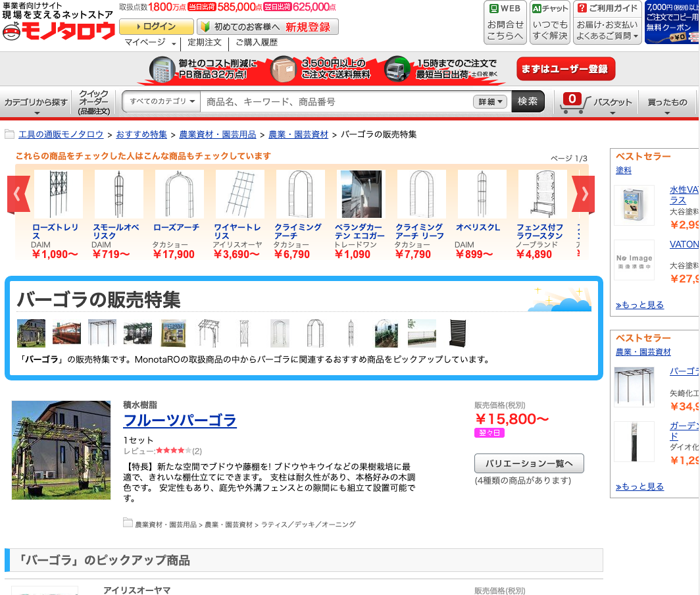
Task: Open the フルーツパーゴラ product title link
Action: (x=180, y=421)
